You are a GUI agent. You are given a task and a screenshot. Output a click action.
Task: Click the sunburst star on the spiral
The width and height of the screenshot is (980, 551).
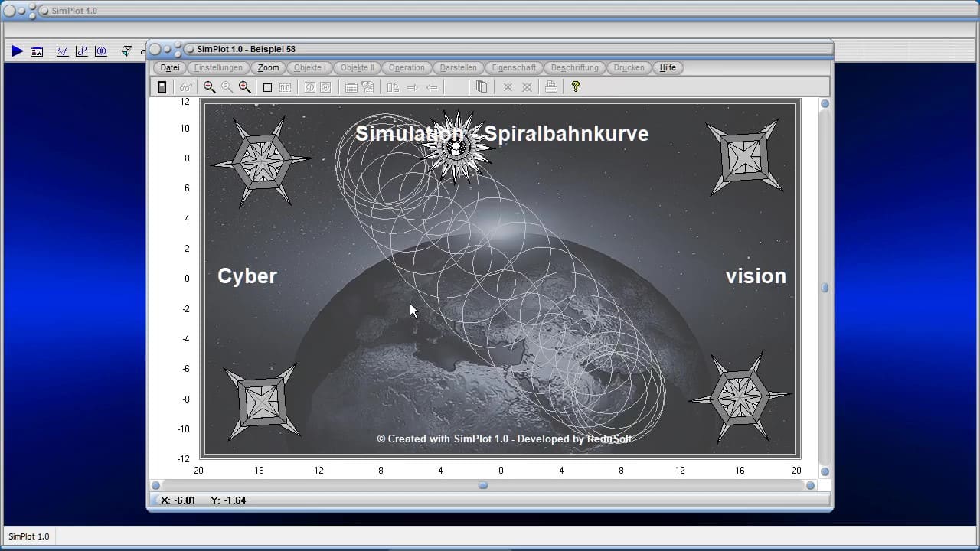tap(456, 147)
